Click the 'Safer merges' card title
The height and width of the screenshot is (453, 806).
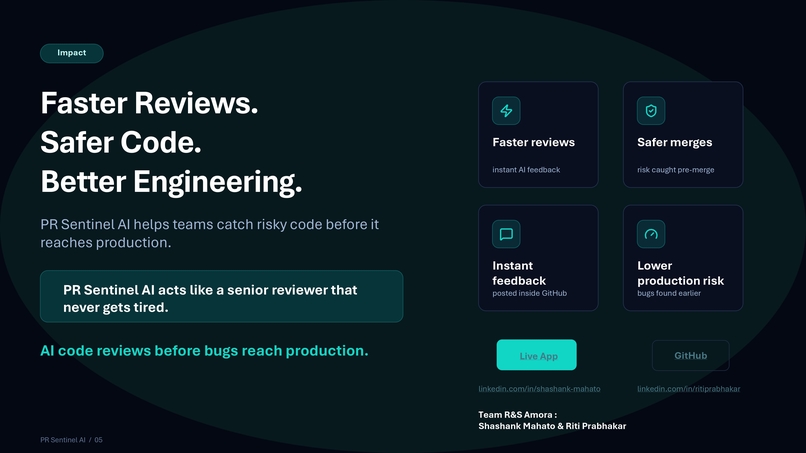(x=674, y=142)
